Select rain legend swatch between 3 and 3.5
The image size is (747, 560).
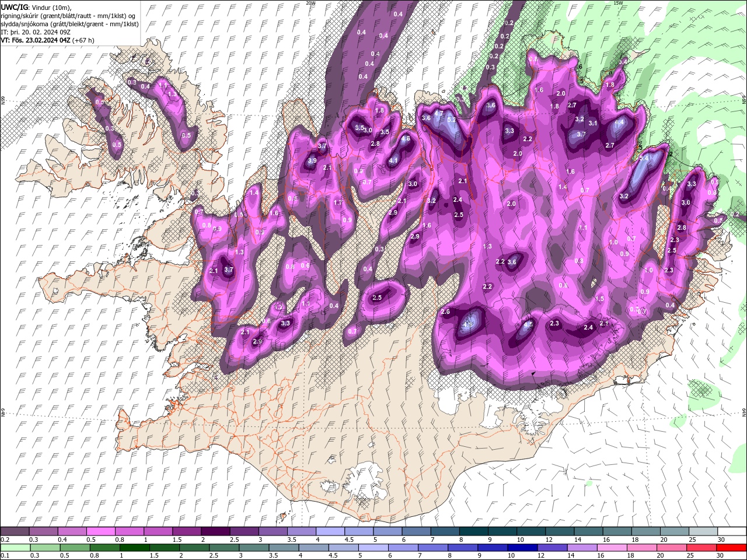(x=254, y=548)
